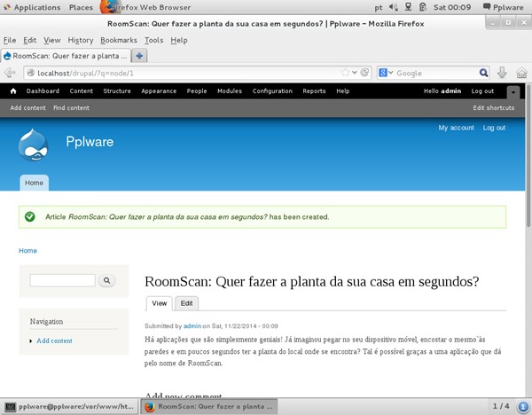This screenshot has height=415, width=532.
Task: Select the article View tab
Action: coord(159,303)
